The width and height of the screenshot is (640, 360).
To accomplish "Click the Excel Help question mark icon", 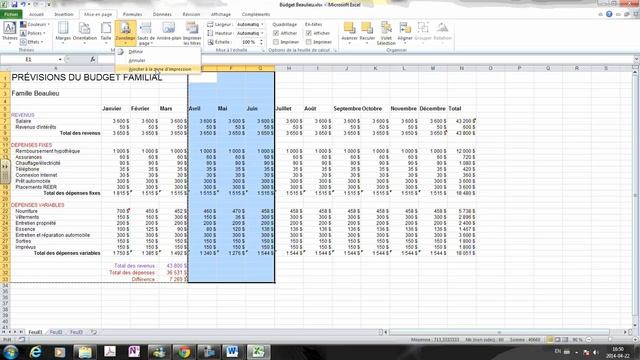I will (x=609, y=14).
